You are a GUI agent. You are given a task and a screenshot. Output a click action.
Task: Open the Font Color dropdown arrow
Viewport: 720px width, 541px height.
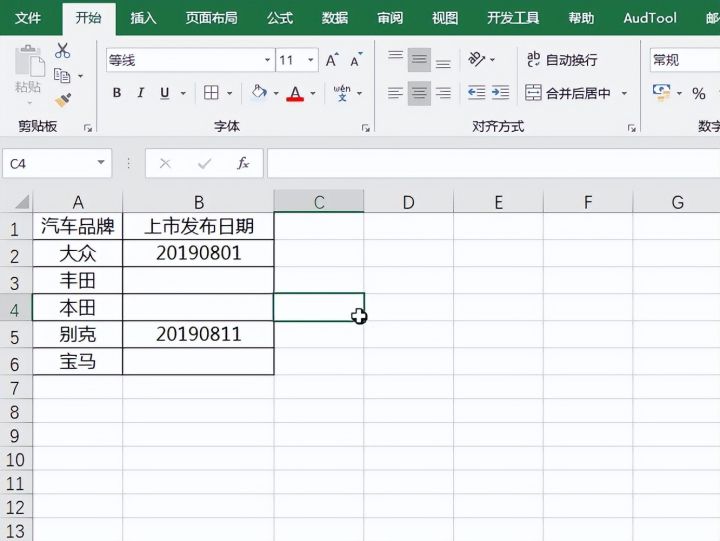coord(313,93)
